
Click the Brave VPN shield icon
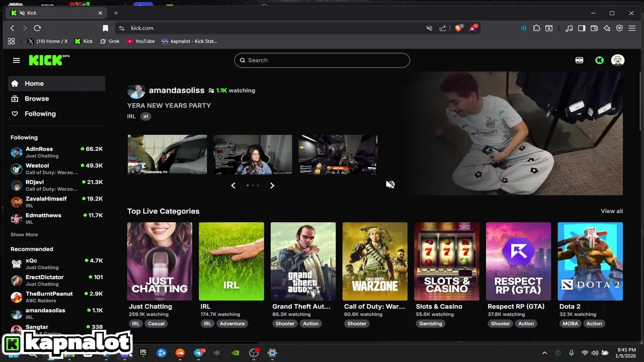tap(619, 28)
